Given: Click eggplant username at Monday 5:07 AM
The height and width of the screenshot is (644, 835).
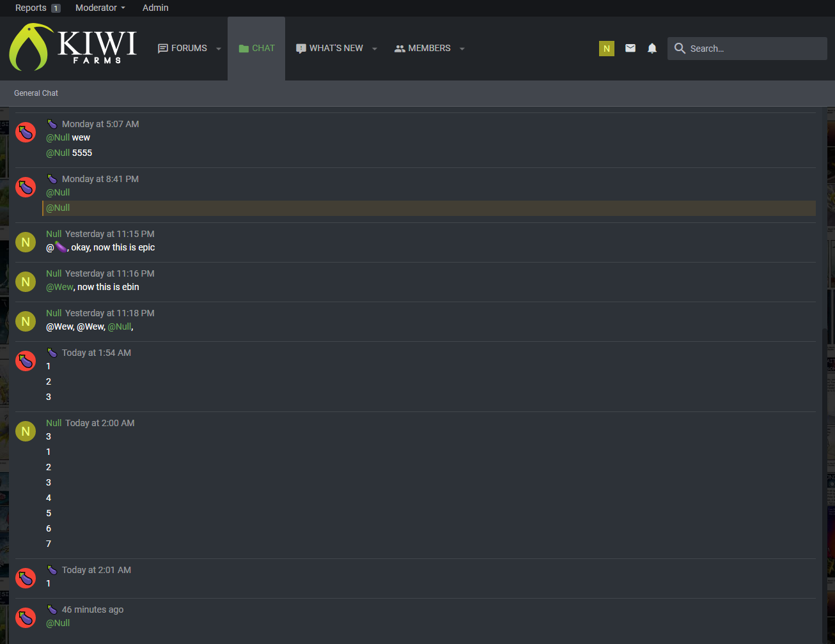Looking at the screenshot, I should [52, 124].
